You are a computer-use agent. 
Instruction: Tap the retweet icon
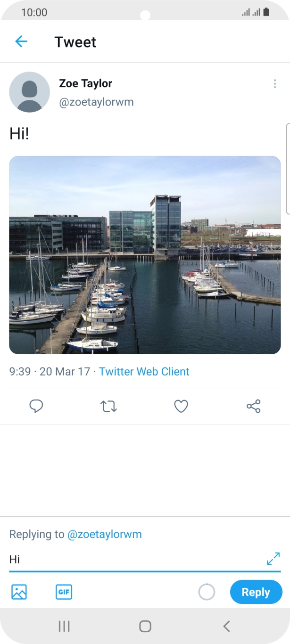pyautogui.click(x=108, y=406)
